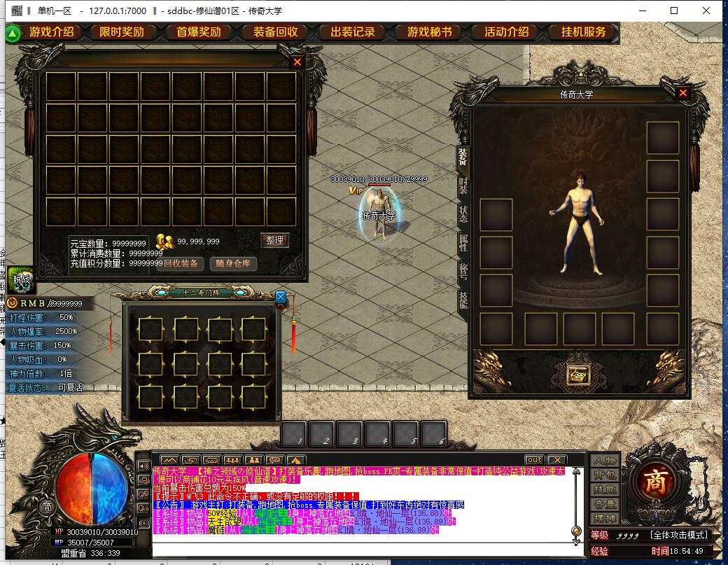728x565 pixels.
Task: Open the 挂机服务 menu
Action: 584,32
